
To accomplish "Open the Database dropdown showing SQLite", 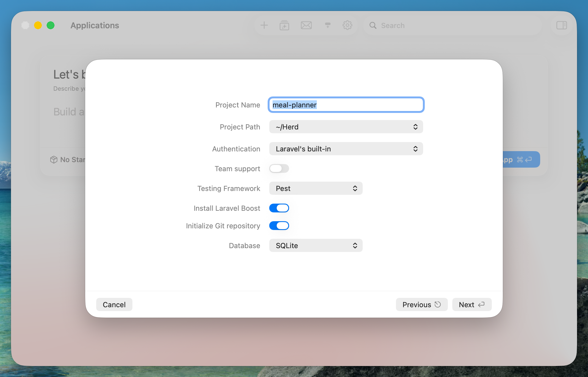I will 316,245.
